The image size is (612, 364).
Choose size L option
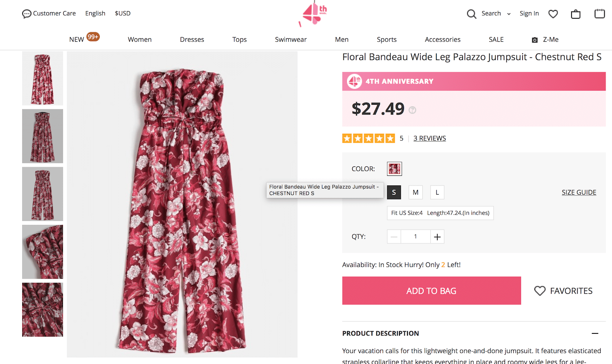[x=437, y=192]
